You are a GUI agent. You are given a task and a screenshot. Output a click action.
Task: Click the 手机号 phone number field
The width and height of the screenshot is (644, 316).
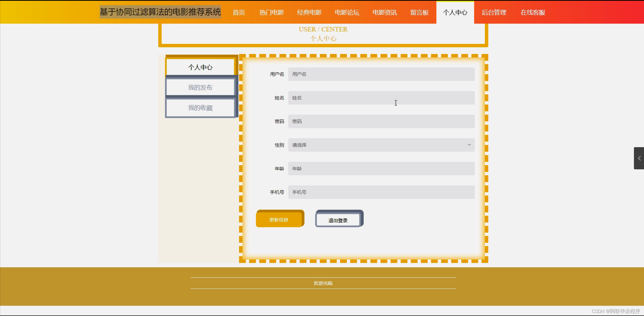coord(381,192)
